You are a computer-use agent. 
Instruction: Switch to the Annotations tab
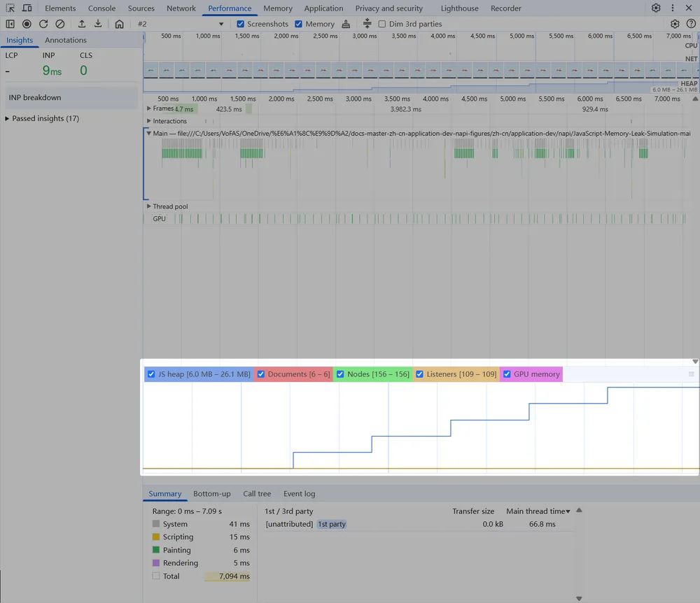[66, 40]
